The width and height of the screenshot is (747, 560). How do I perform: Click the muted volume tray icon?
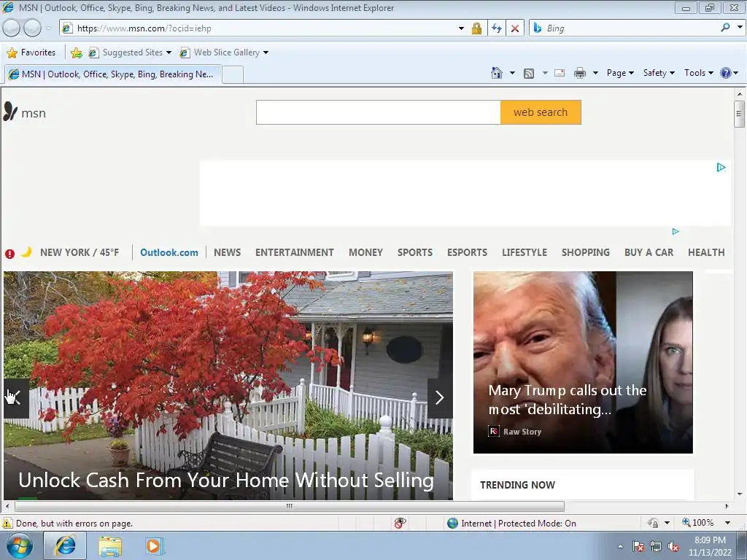click(x=673, y=547)
